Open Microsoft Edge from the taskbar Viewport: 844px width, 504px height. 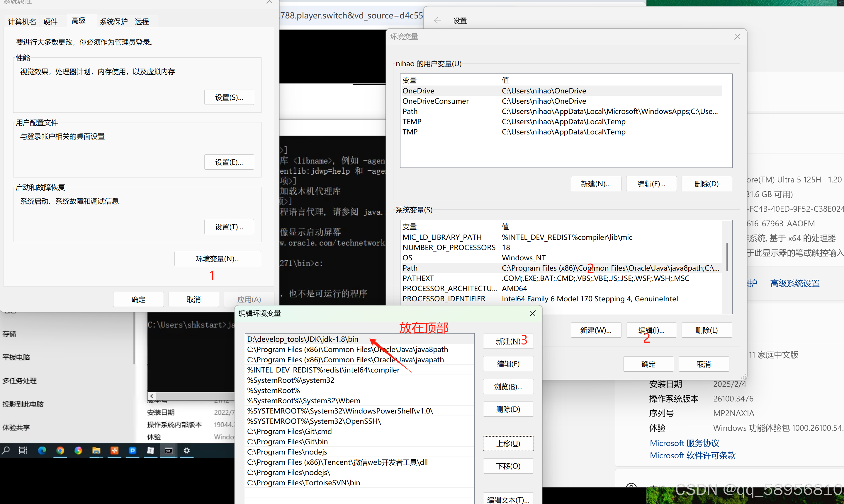(x=42, y=451)
